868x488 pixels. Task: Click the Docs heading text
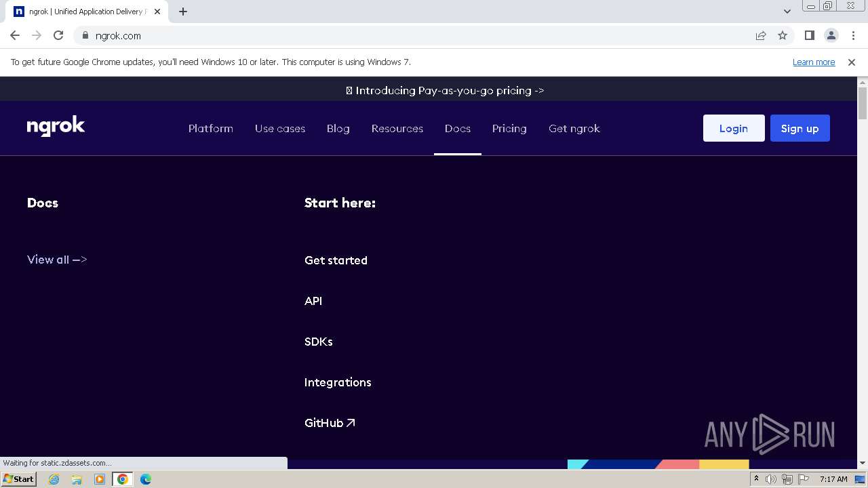pyautogui.click(x=43, y=203)
